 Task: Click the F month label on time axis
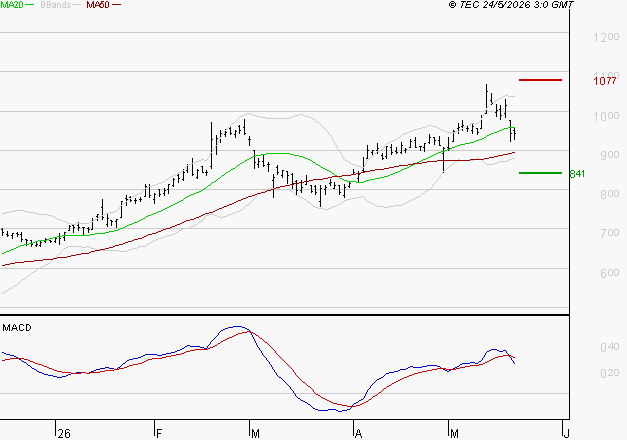[159, 434]
